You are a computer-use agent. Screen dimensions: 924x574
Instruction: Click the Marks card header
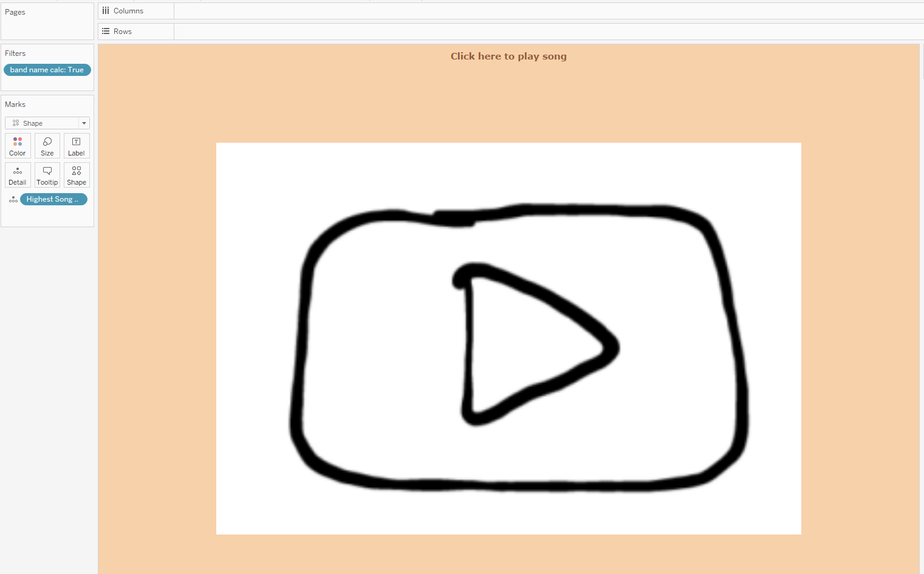pyautogui.click(x=15, y=104)
